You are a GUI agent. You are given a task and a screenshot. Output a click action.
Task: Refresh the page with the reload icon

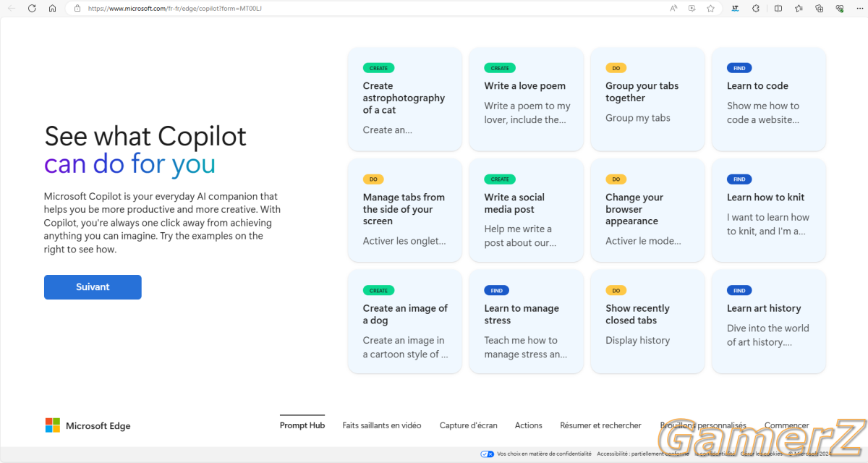point(32,9)
